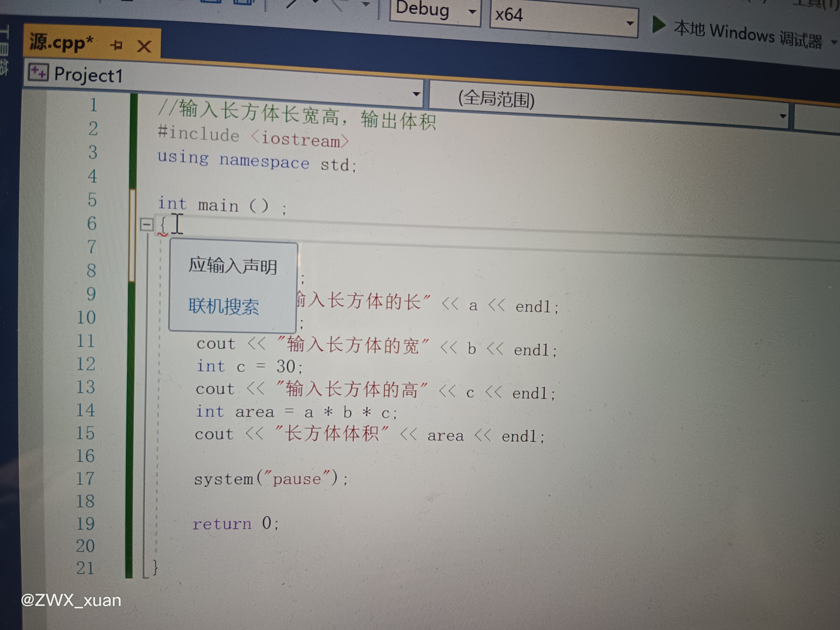The width and height of the screenshot is (840, 630).
Task: Close the 源.cpp tab
Action: pos(144,47)
